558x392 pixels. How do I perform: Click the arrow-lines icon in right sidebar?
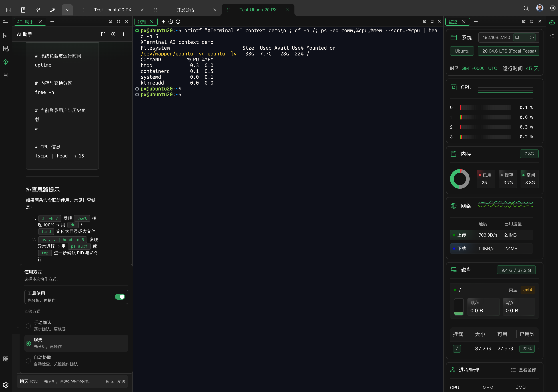pos(552,36)
